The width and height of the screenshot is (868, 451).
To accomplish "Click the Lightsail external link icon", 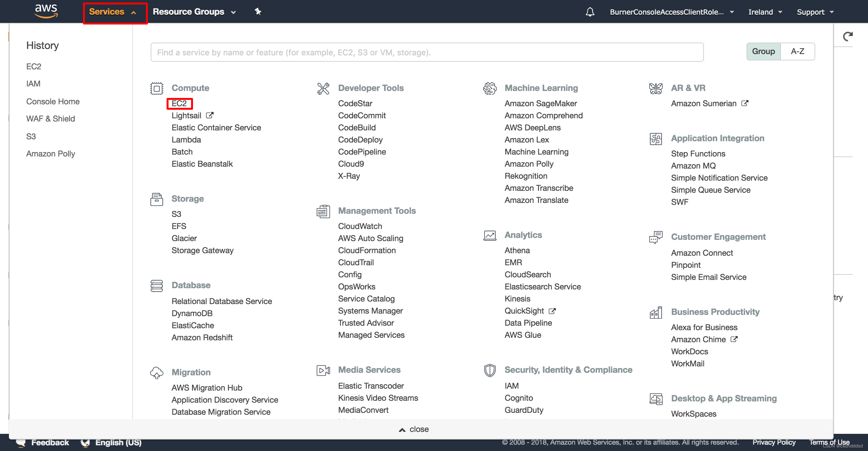I will coord(210,115).
